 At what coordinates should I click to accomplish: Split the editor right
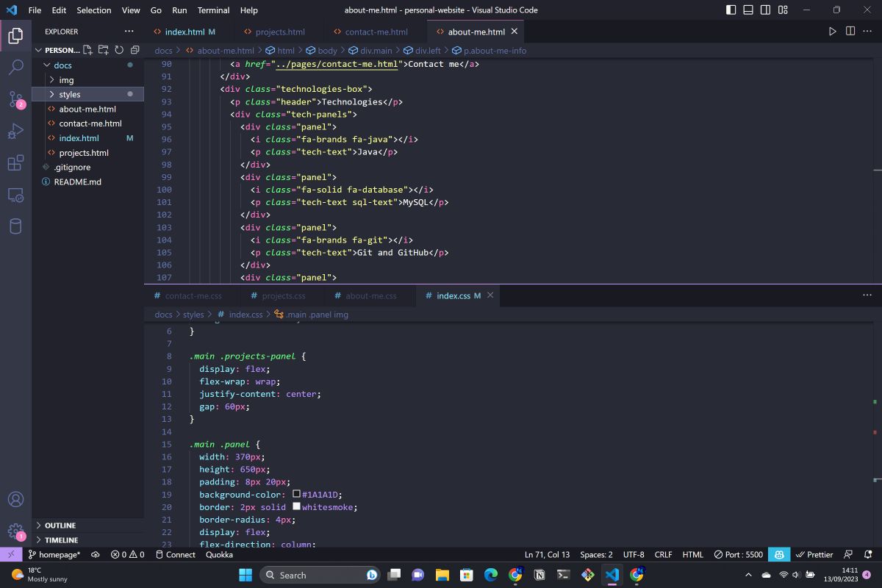pos(850,32)
